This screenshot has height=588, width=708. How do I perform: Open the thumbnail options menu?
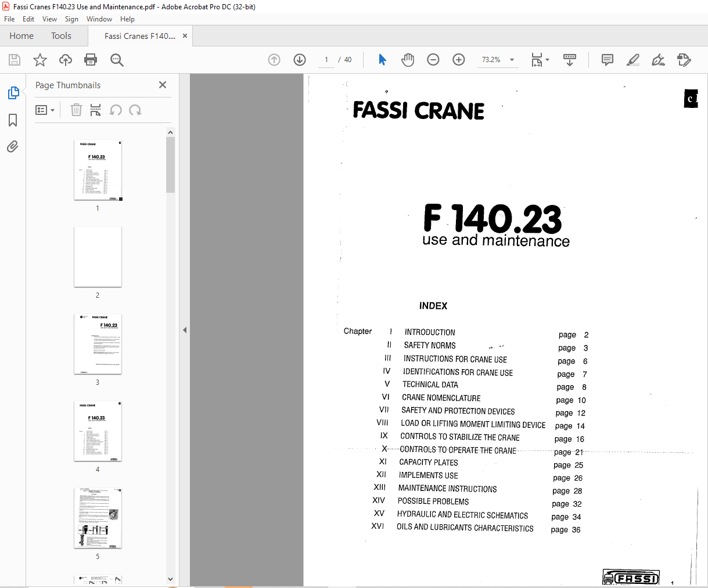tap(45, 110)
